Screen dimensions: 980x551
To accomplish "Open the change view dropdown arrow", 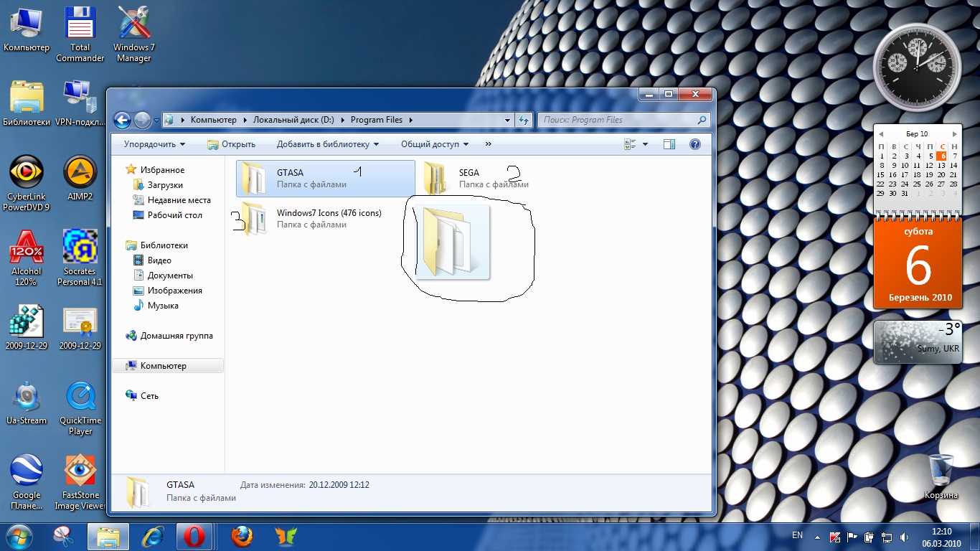I will [645, 144].
